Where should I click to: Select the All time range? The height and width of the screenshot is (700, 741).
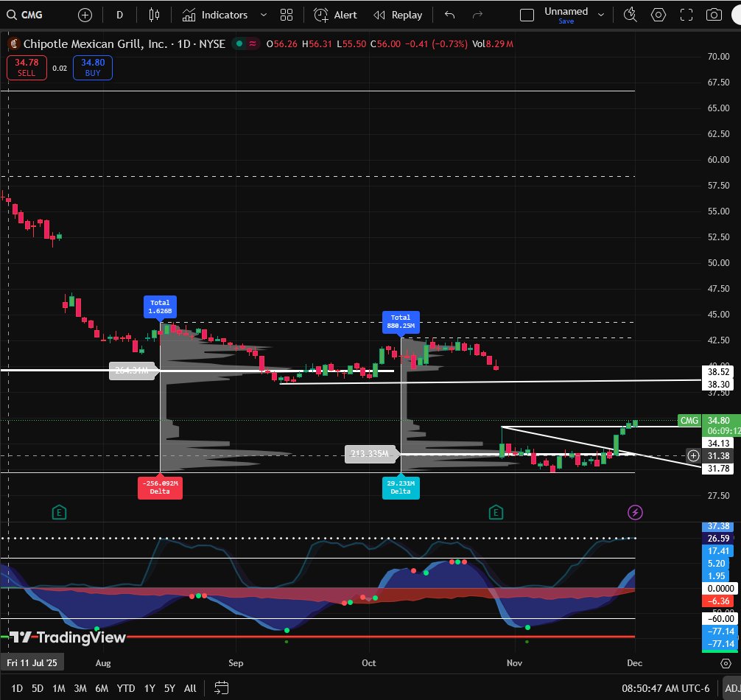tap(190, 688)
